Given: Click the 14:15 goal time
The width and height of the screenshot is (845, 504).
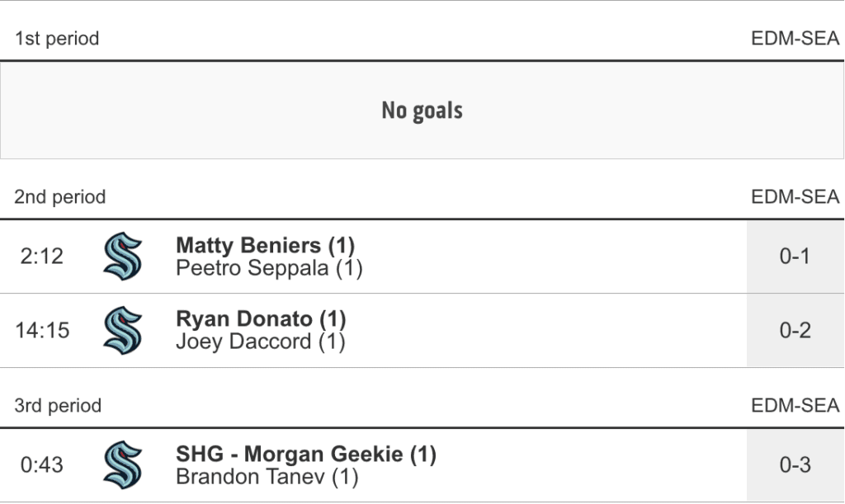Looking at the screenshot, I should (42, 331).
